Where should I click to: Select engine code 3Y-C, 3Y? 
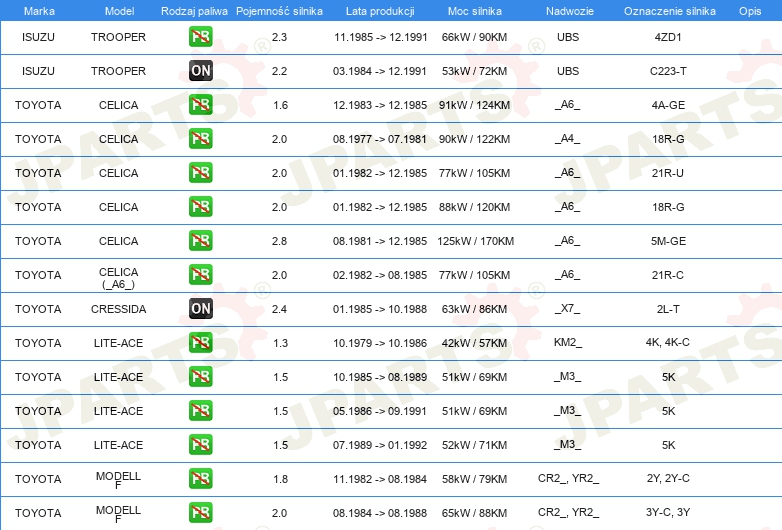coord(668,512)
